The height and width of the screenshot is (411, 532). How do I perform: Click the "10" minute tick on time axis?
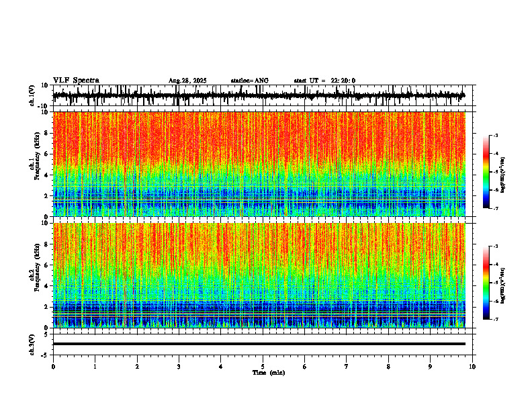tap(472, 367)
